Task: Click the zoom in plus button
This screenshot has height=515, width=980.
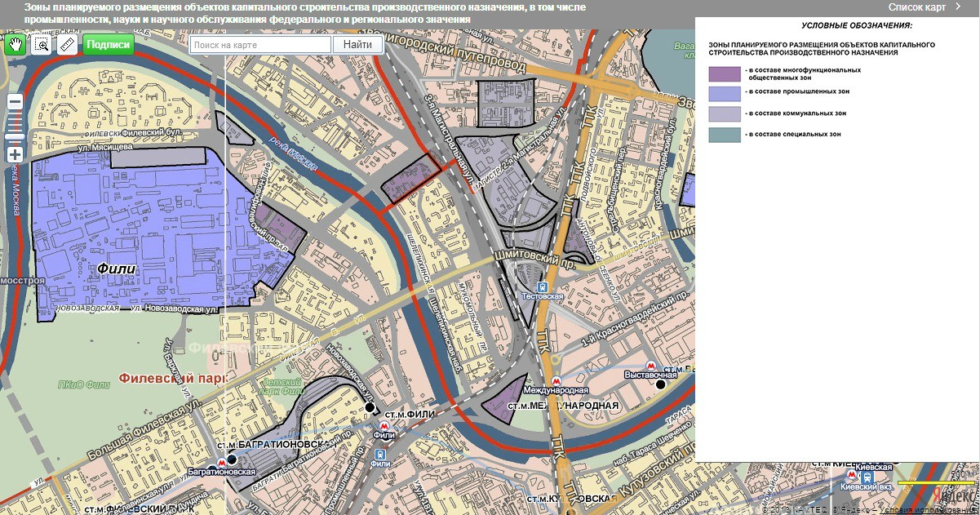Action: point(15,154)
